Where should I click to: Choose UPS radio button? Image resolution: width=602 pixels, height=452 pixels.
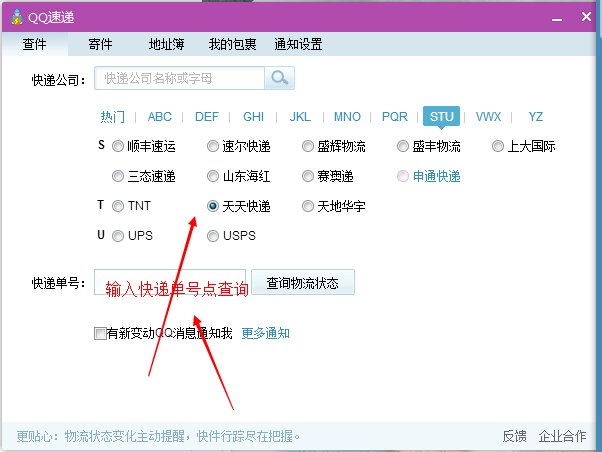coord(117,236)
